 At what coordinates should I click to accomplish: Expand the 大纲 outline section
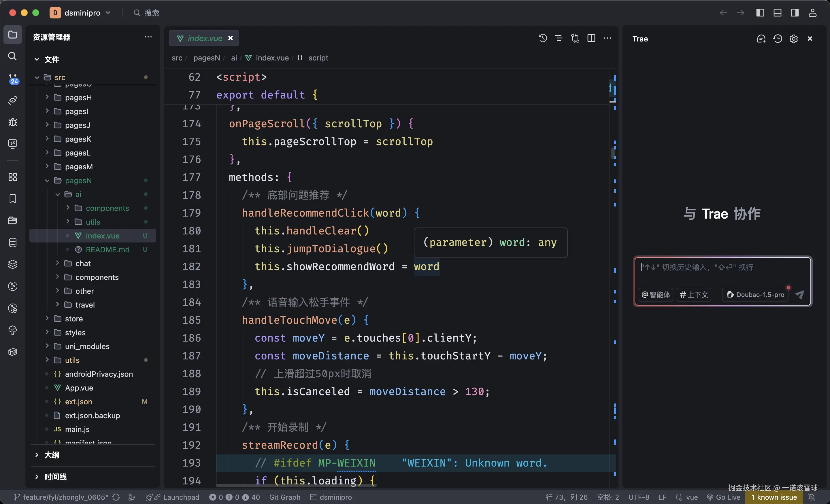coord(52,455)
